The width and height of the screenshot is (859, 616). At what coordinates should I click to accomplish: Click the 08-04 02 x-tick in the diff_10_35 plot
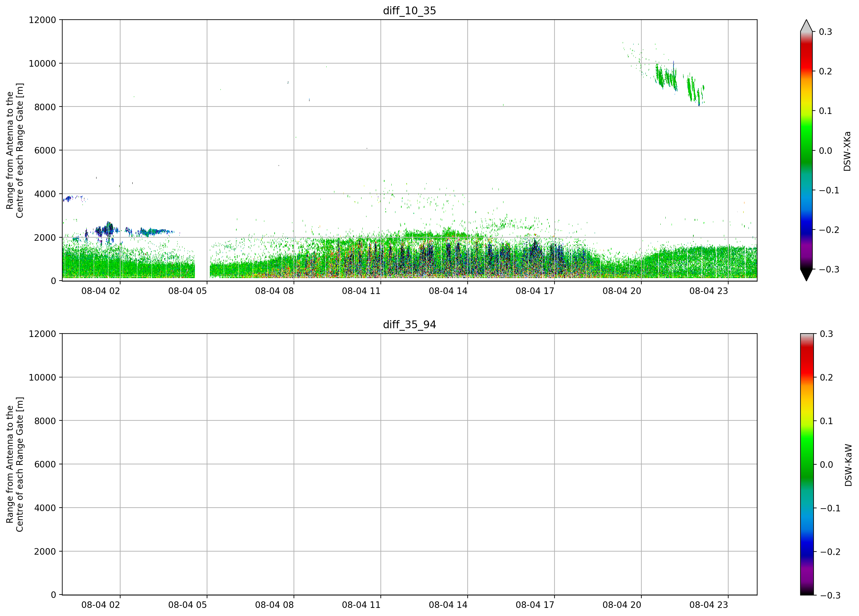click(101, 291)
